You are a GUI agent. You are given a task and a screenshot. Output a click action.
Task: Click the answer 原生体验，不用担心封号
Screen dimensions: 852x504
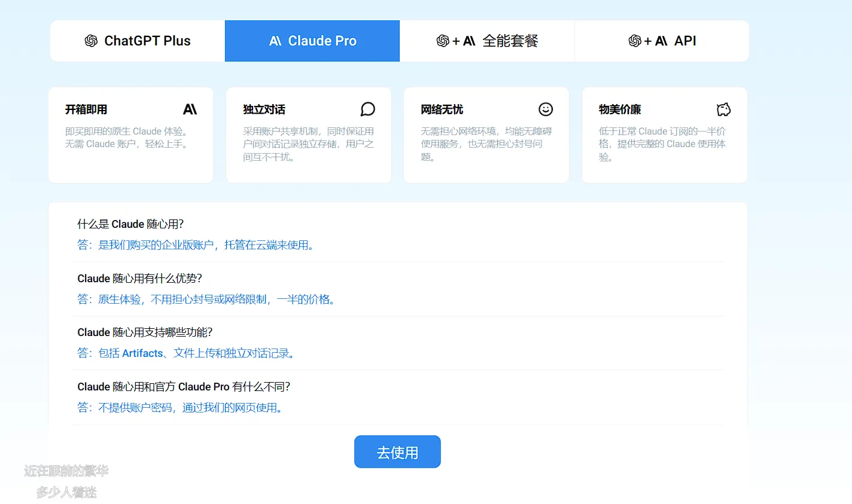click(208, 300)
